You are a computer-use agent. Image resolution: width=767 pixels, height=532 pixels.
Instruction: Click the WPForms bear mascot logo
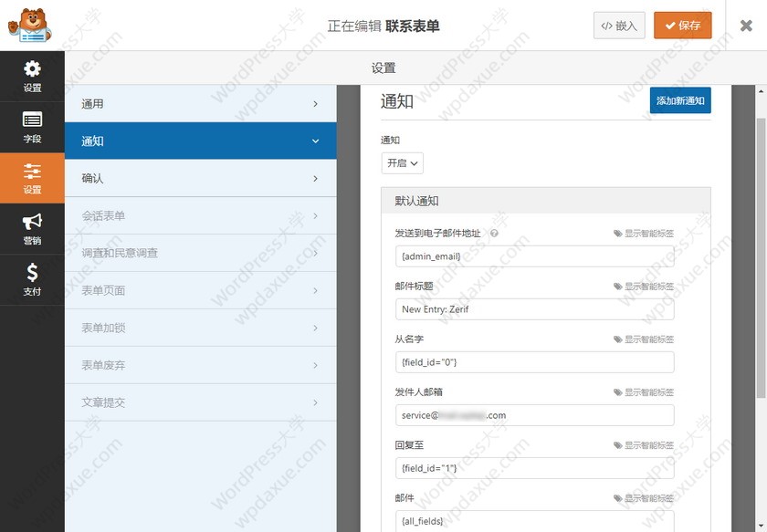30,26
